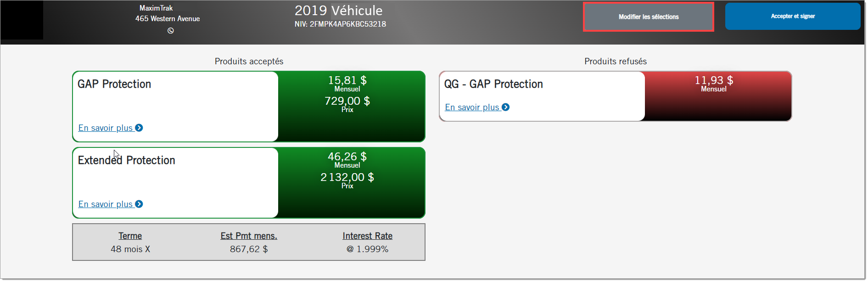Click the clock icon under Western Avenue
Image resolution: width=868 pixels, height=282 pixels.
point(171,31)
